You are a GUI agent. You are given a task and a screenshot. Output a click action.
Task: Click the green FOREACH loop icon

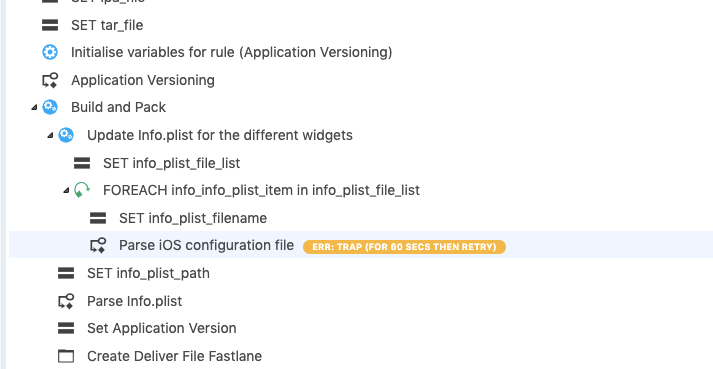[82, 190]
